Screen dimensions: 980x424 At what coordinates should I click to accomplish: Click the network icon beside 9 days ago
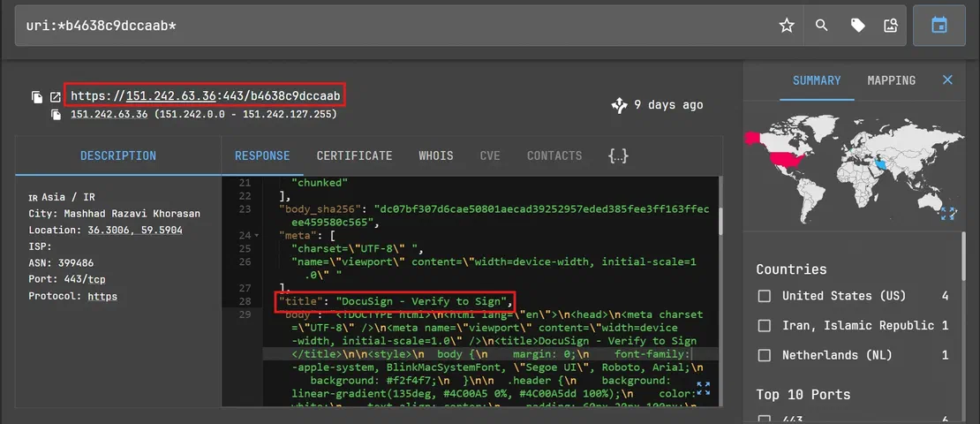click(x=619, y=105)
